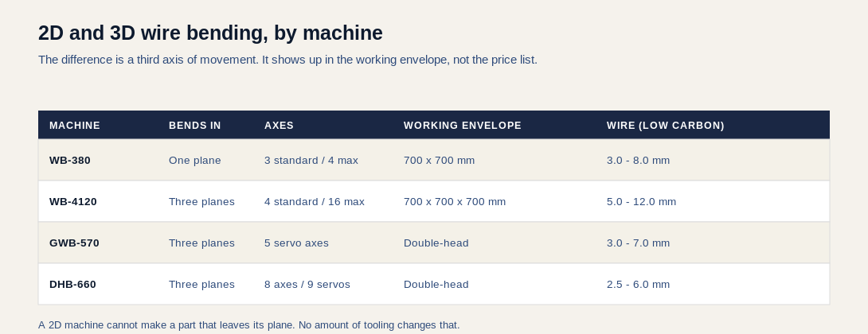The height and width of the screenshot is (334, 868).
Task: Click the subtitle about third axis of movement
Action: click(x=287, y=60)
